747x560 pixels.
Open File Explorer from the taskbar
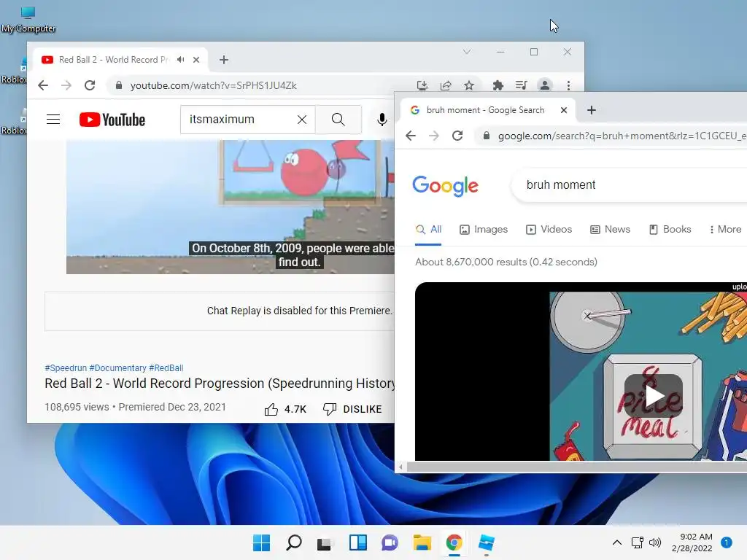[x=422, y=542]
